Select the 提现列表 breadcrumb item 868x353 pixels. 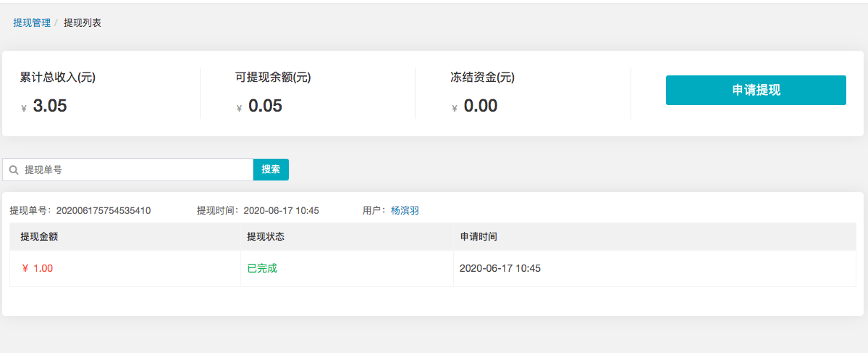click(x=83, y=22)
